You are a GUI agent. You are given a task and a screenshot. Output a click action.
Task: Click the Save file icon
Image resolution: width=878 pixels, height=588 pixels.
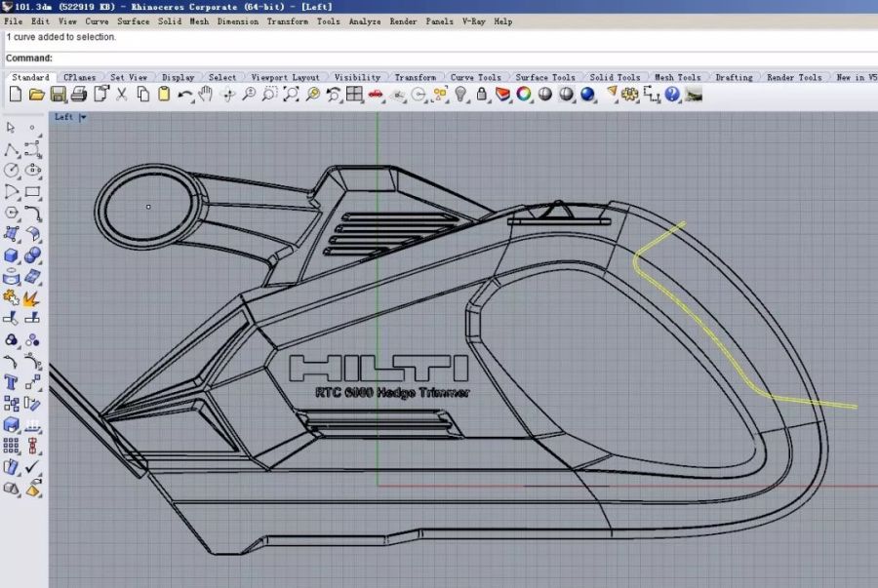(58, 95)
